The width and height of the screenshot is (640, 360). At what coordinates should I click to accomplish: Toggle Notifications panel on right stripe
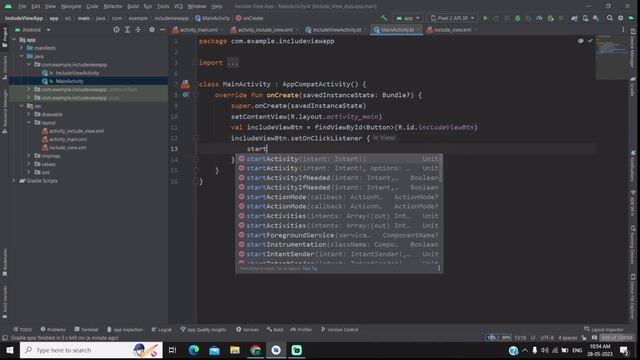pos(633,167)
